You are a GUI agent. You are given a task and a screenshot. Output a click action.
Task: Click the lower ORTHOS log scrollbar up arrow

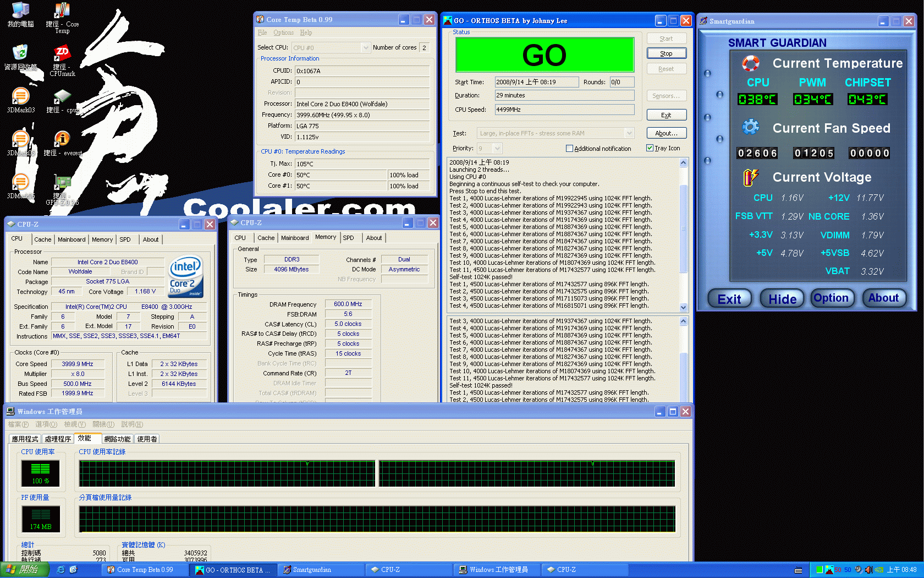click(x=684, y=321)
